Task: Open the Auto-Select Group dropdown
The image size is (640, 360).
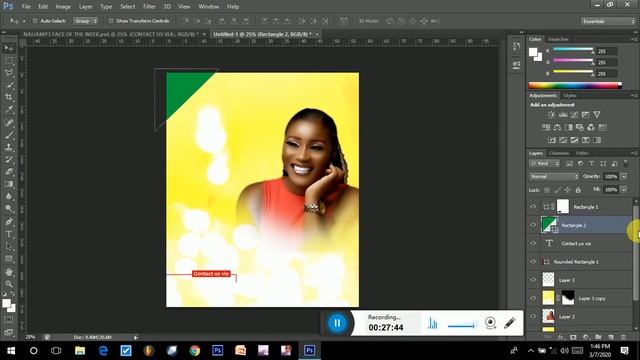Action: [x=86, y=21]
